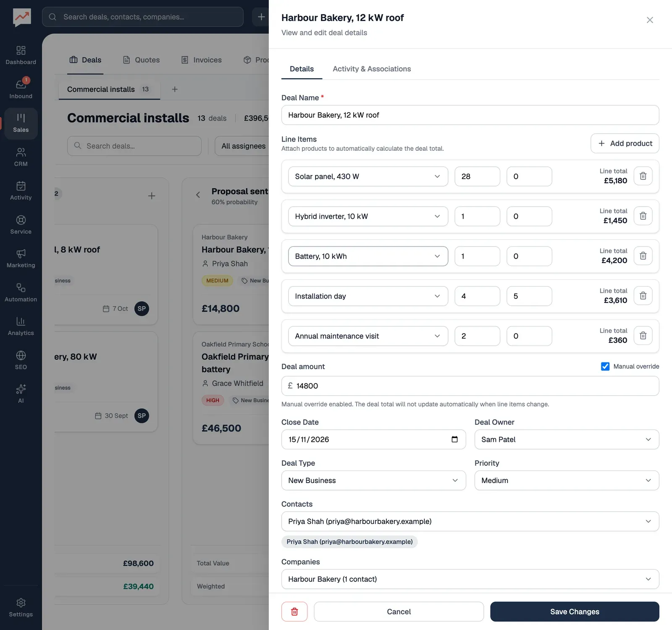Screen dimensions: 672x630
Task: Click the Cancel button
Action: point(399,612)
